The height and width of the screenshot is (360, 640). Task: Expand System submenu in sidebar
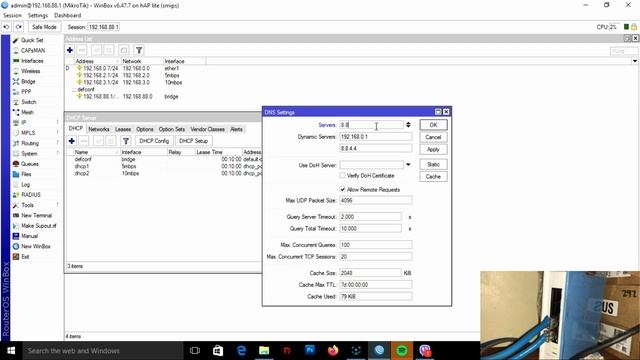pos(58,153)
